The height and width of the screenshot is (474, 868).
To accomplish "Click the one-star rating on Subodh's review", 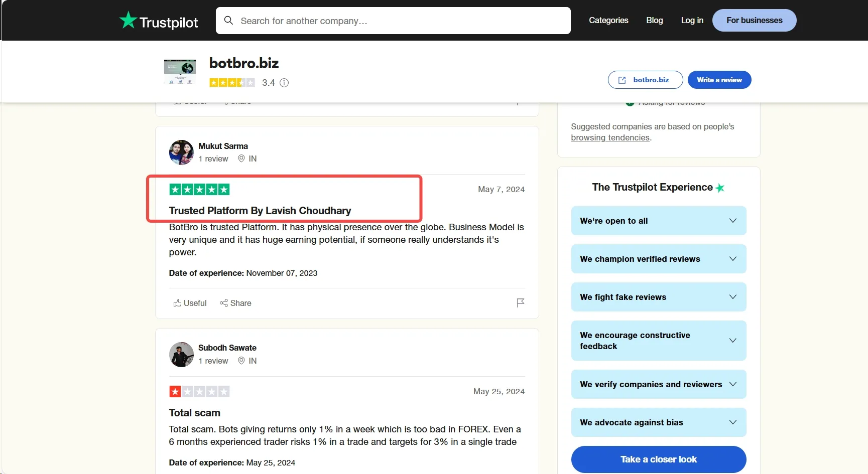I will coord(199,392).
